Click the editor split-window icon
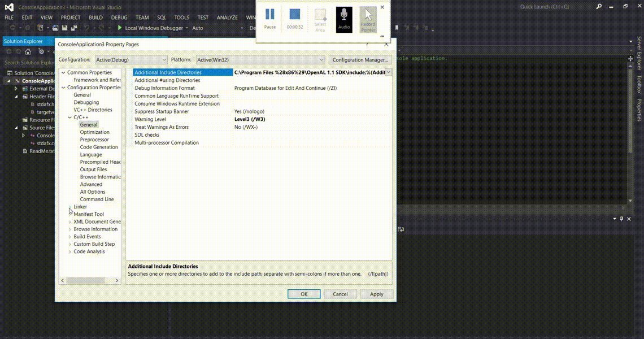This screenshot has width=644, height=339. [x=630, y=59]
